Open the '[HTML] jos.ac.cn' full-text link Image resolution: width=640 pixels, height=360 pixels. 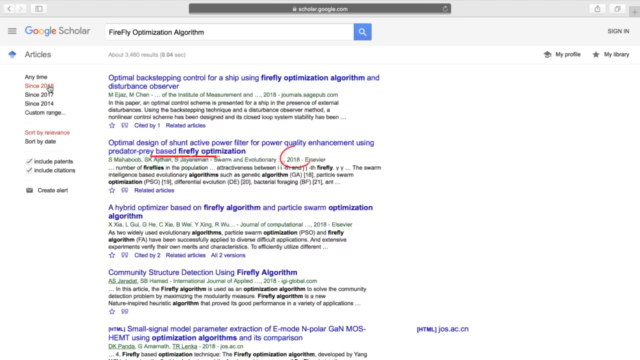442,329
